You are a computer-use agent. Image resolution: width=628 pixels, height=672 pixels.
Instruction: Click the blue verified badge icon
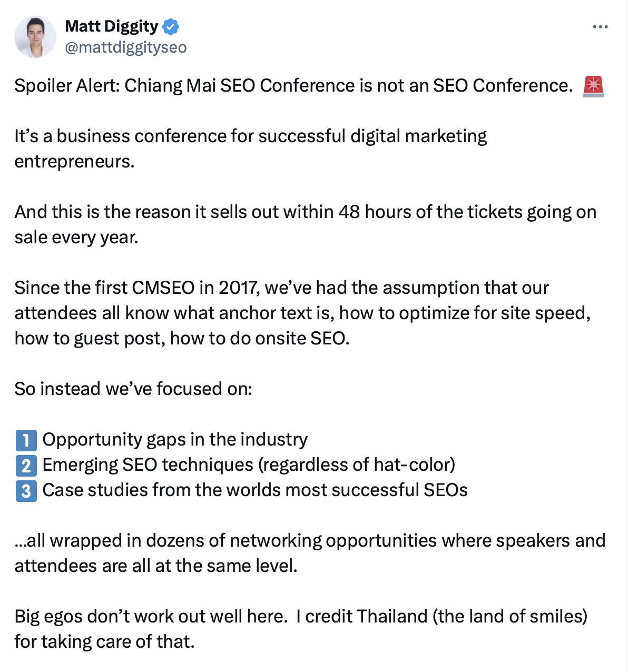point(171,26)
